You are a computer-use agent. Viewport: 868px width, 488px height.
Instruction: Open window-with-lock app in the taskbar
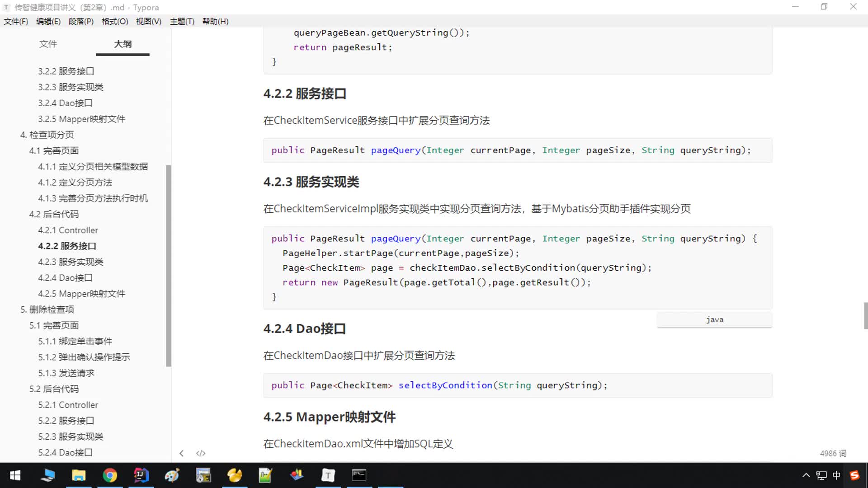coord(203,475)
